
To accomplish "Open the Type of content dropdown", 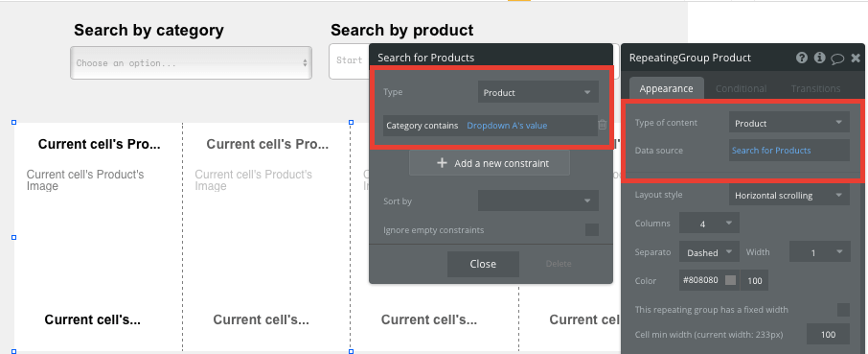I will coord(788,123).
